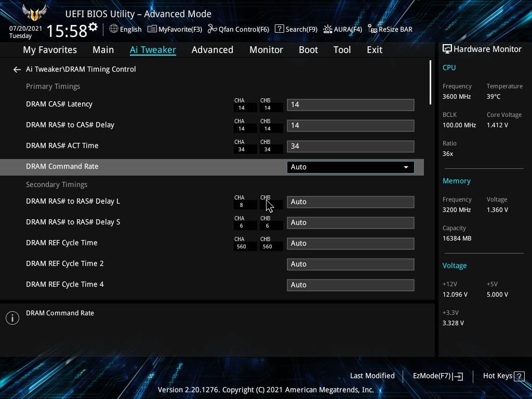Click the Hot Keys question mark icon
This screenshot has height=399, width=532.
pos(518,376)
